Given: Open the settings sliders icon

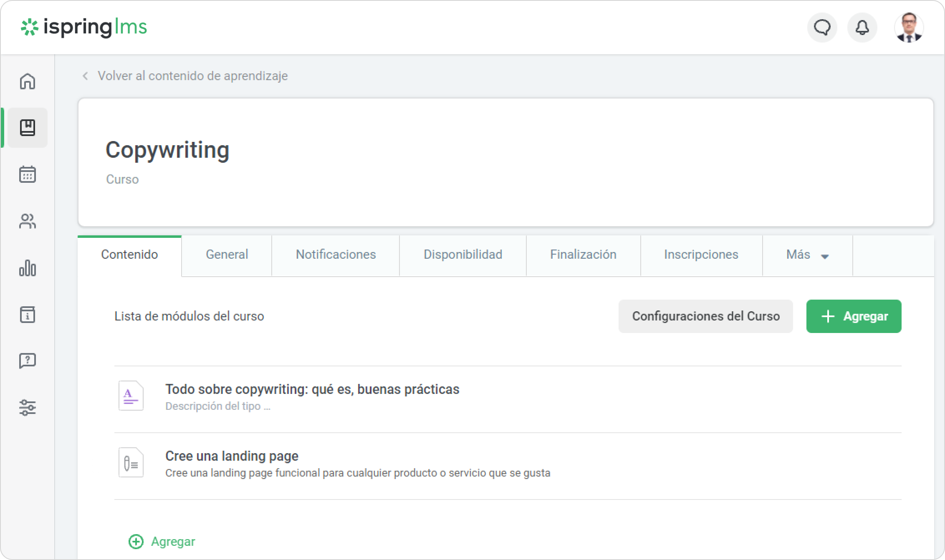Looking at the screenshot, I should pyautogui.click(x=28, y=407).
